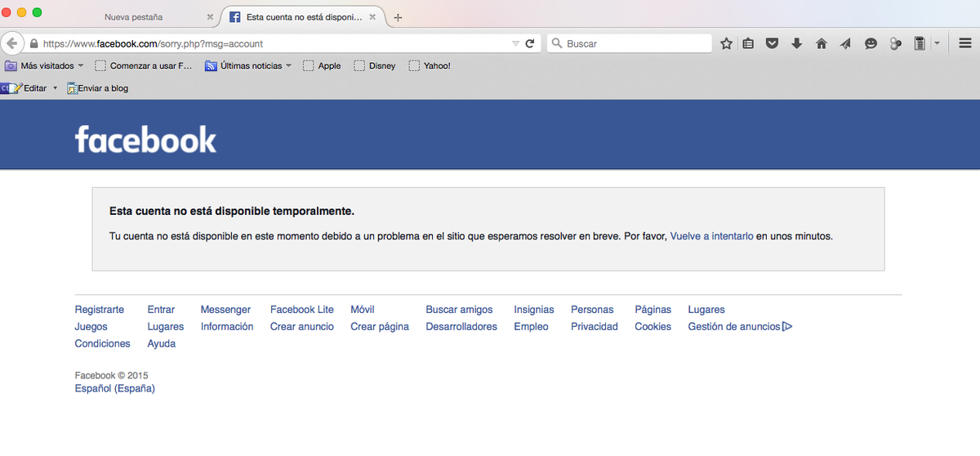Click the green macOS fullscreen button

point(37,12)
